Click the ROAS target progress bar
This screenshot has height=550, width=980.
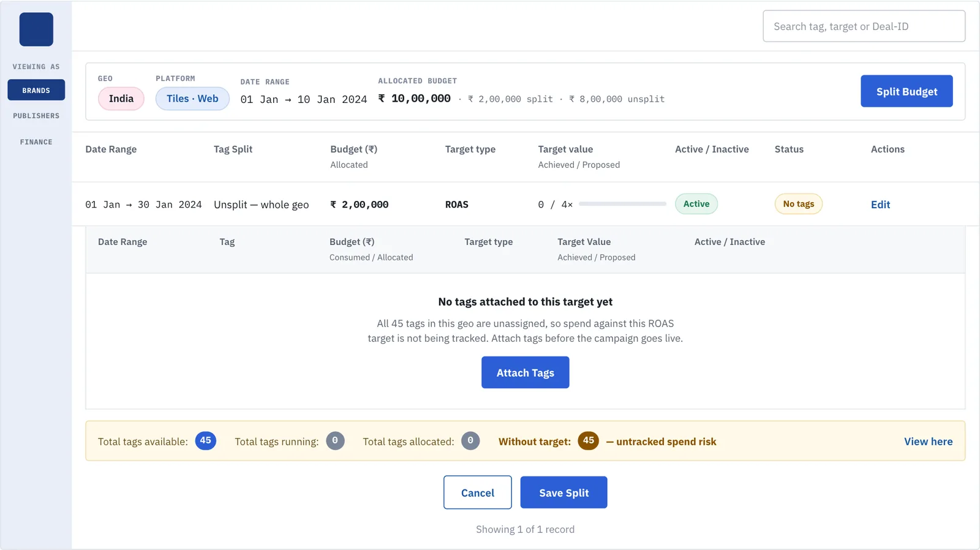(x=622, y=204)
